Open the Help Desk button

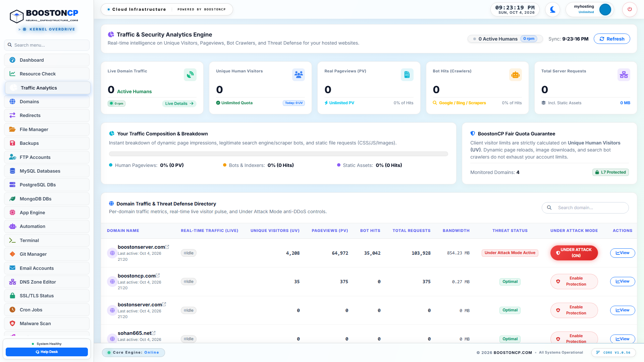click(x=47, y=352)
